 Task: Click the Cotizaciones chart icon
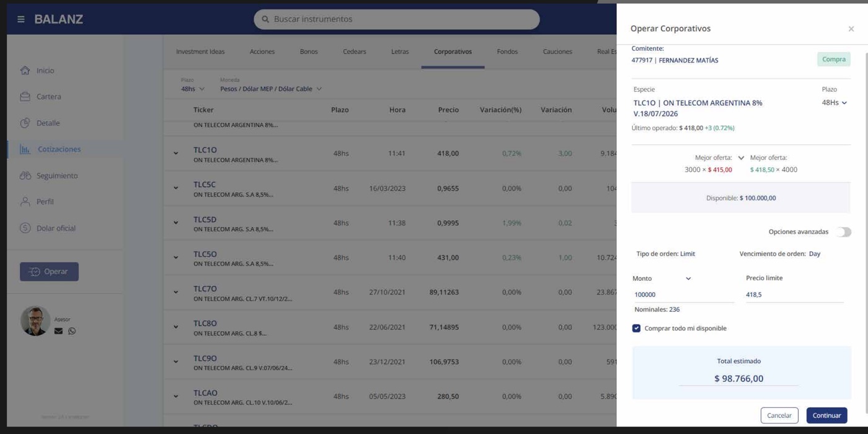point(25,149)
